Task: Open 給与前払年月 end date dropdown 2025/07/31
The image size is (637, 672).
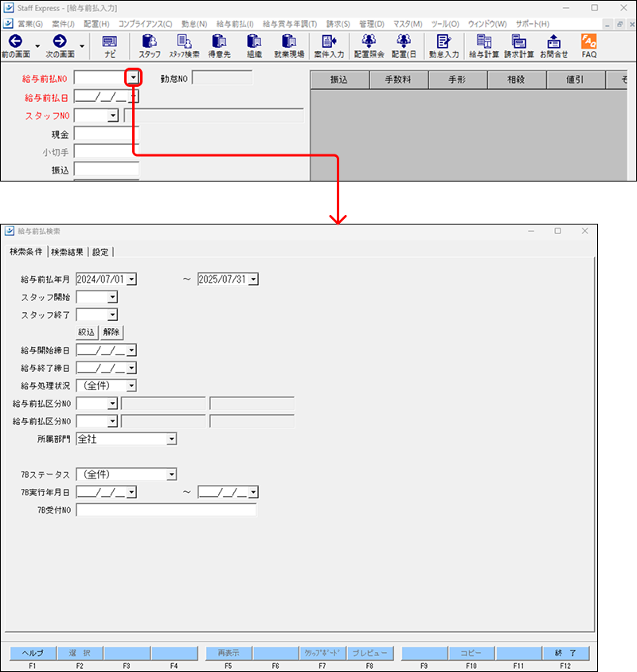Action: coord(253,279)
